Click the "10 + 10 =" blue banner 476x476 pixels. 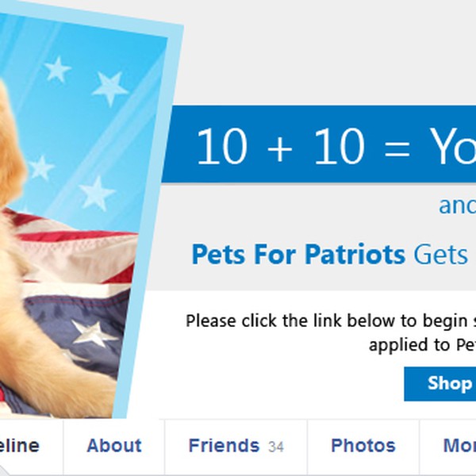[x=319, y=144]
